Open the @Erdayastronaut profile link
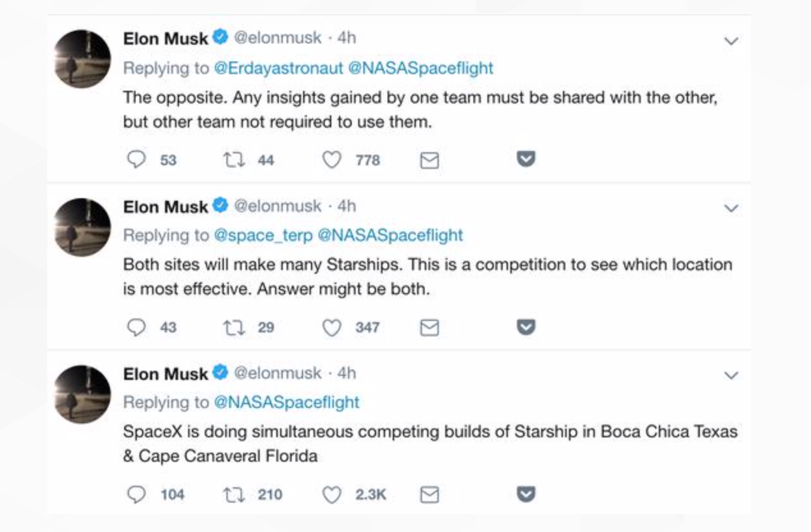This screenshot has height=532, width=811. click(277, 68)
